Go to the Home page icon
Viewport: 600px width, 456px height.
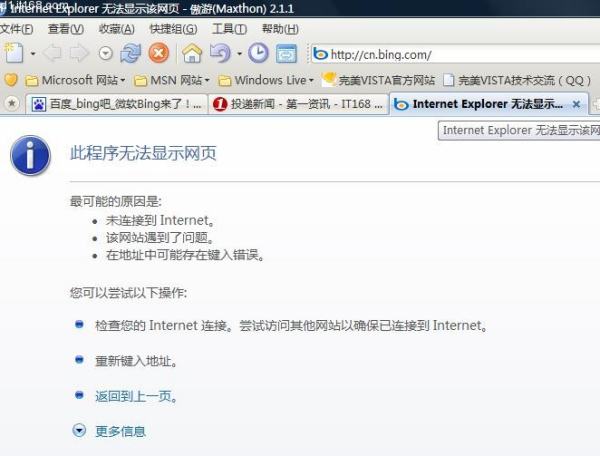(x=192, y=53)
